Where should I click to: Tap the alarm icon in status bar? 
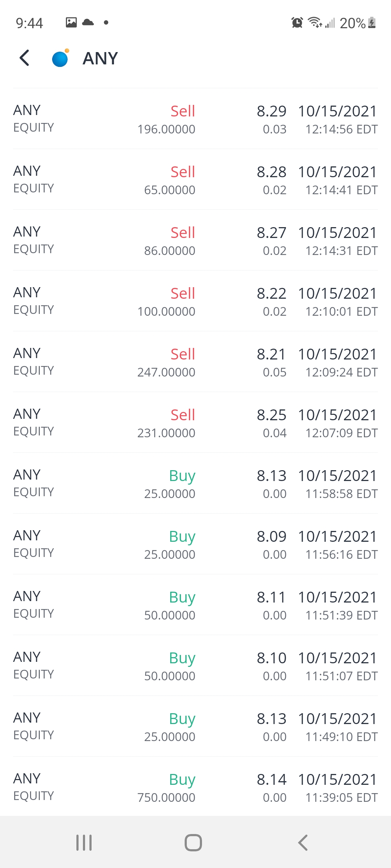[297, 23]
